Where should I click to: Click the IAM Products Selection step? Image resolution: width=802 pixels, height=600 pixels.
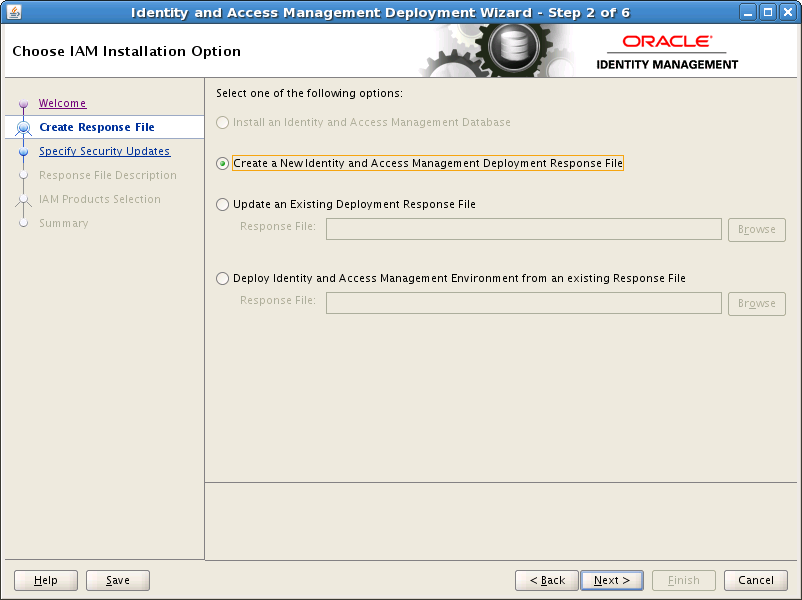point(100,199)
